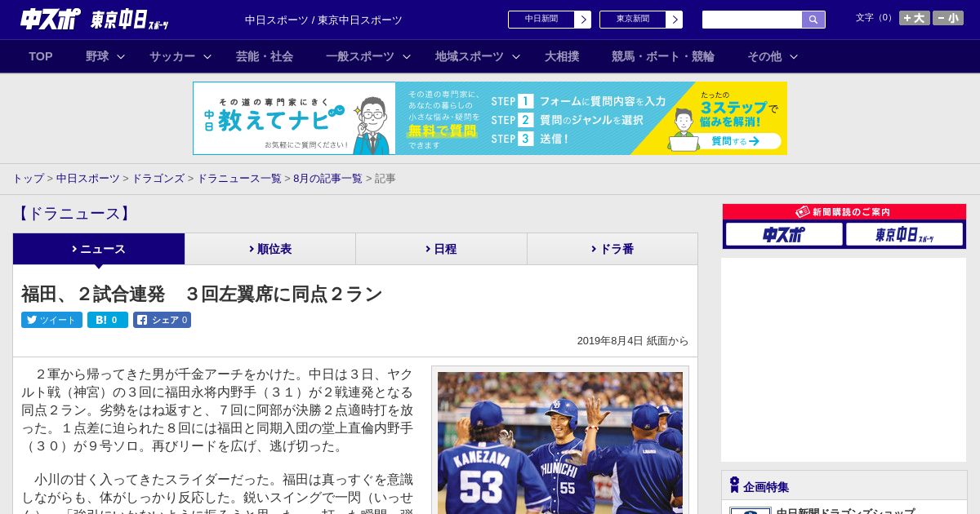This screenshot has height=514, width=980.
Task: Open the サッカー menu
Action: tap(172, 56)
